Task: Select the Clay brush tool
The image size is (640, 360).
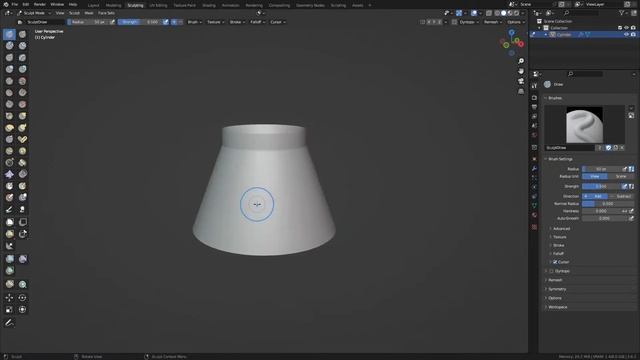Action: (x=9, y=46)
